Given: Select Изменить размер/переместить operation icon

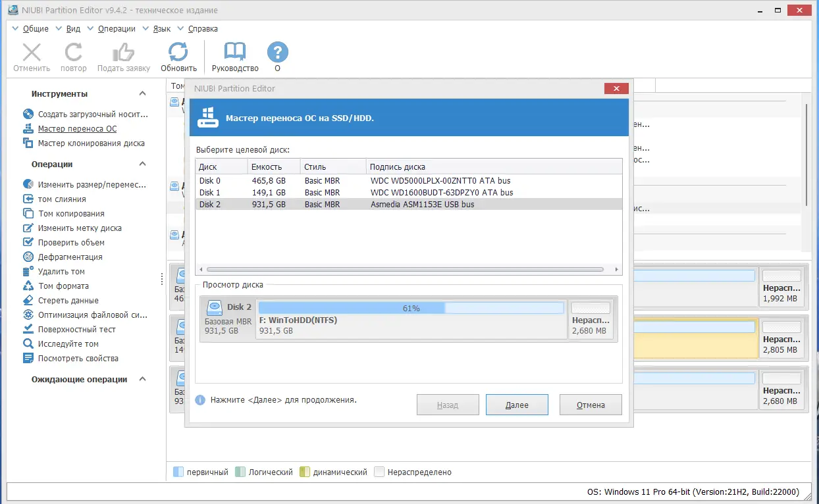Looking at the screenshot, I should click(28, 185).
